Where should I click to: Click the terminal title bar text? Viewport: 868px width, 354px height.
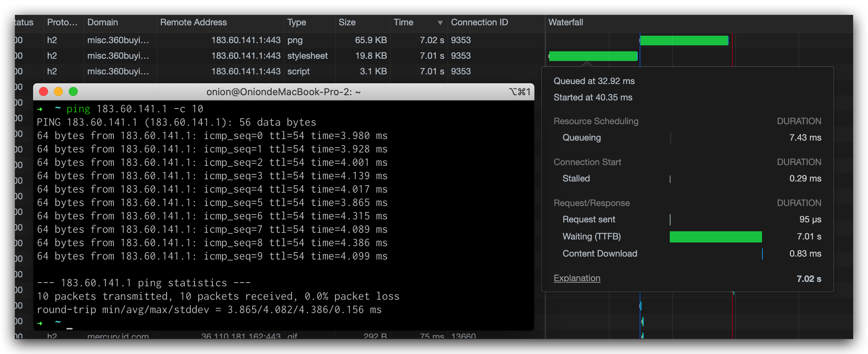click(x=283, y=92)
